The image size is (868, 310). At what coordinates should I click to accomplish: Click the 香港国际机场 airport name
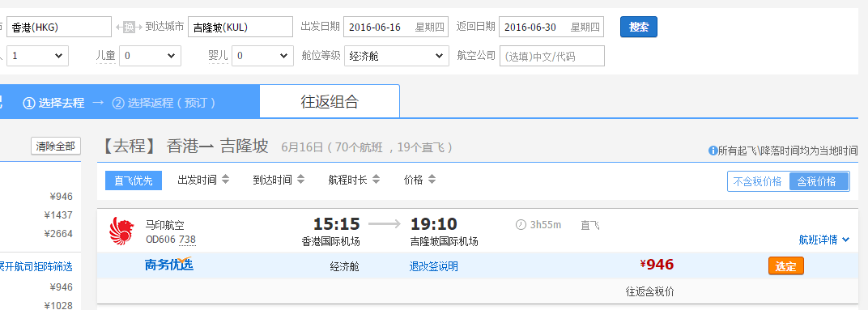[330, 242]
